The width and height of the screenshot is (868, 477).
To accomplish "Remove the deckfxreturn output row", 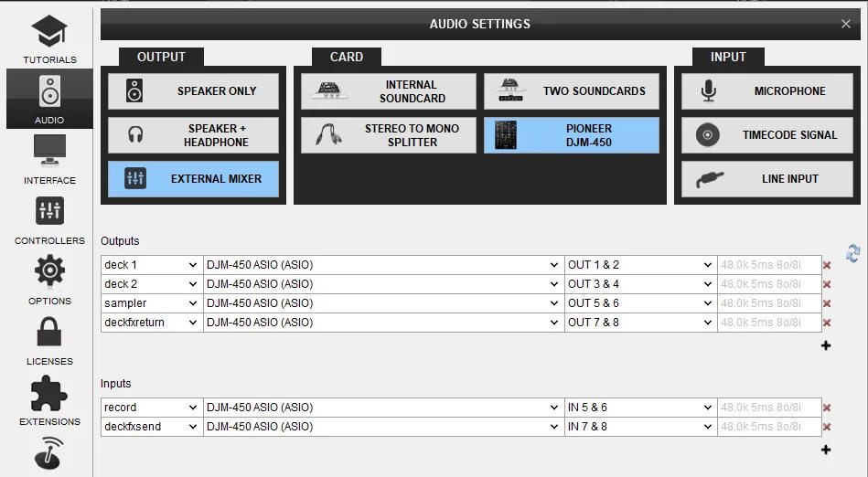I will click(827, 323).
